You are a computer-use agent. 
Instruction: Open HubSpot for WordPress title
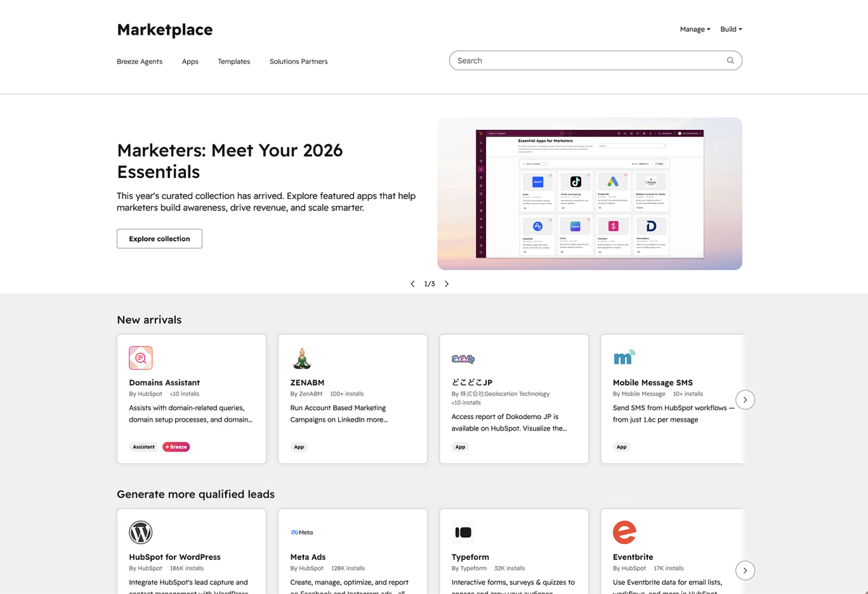coord(175,557)
